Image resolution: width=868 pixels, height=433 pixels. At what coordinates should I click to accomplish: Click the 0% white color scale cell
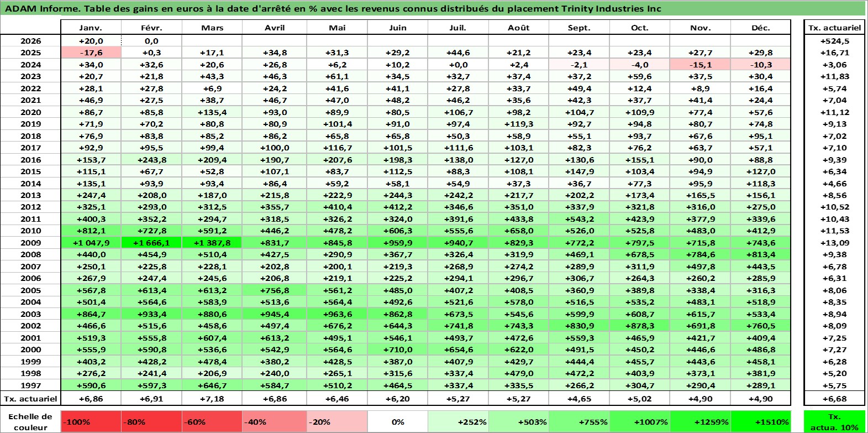398,421
